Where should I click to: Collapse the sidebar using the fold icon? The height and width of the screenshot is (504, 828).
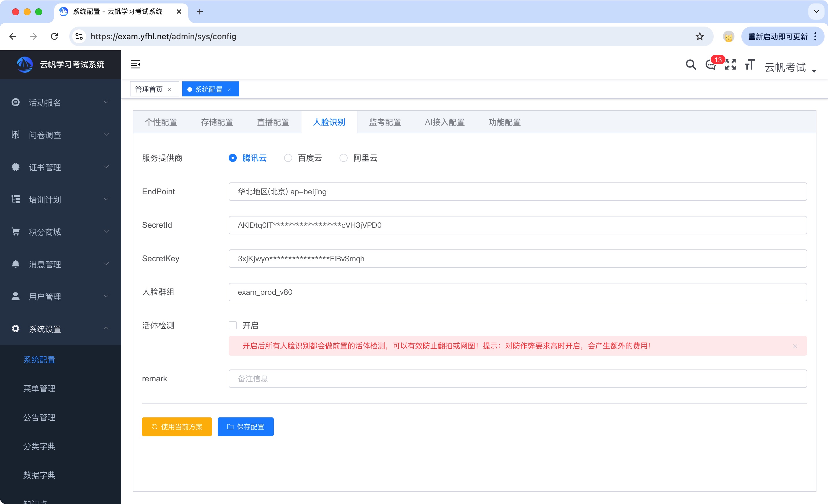pyautogui.click(x=135, y=64)
